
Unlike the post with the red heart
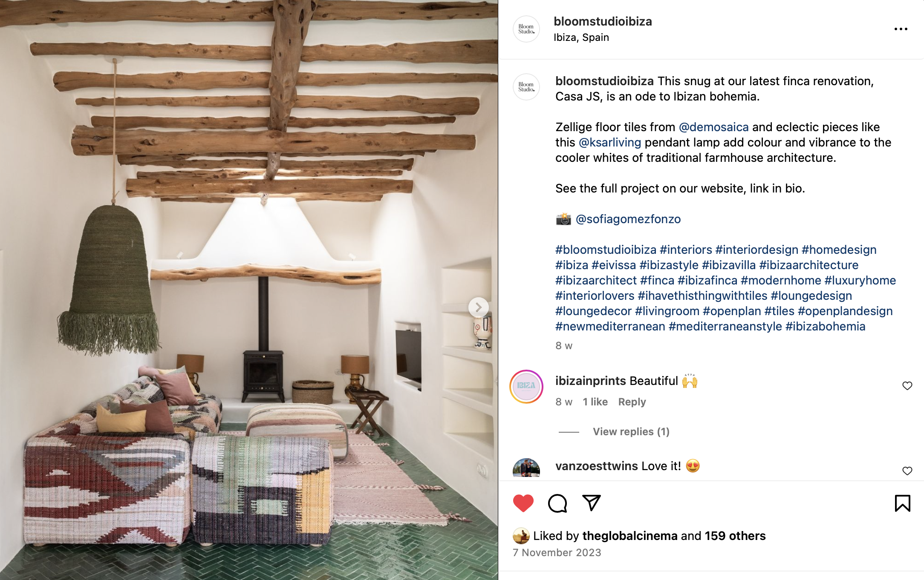click(523, 503)
